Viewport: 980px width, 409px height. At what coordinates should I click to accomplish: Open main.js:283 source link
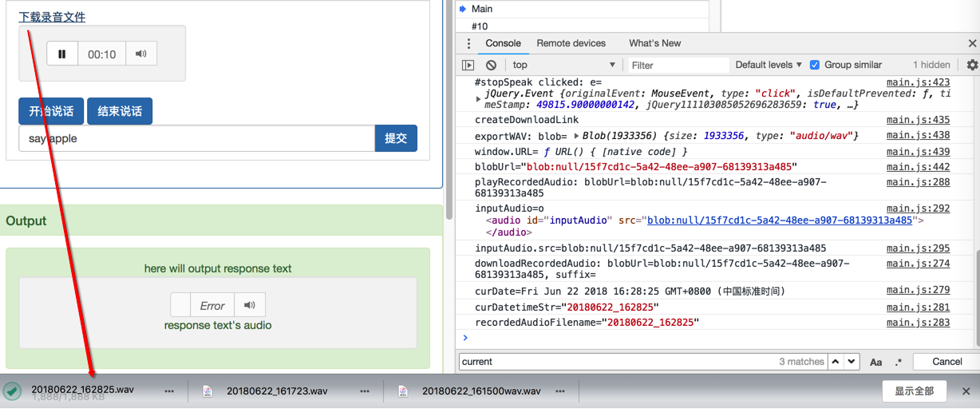(918, 323)
